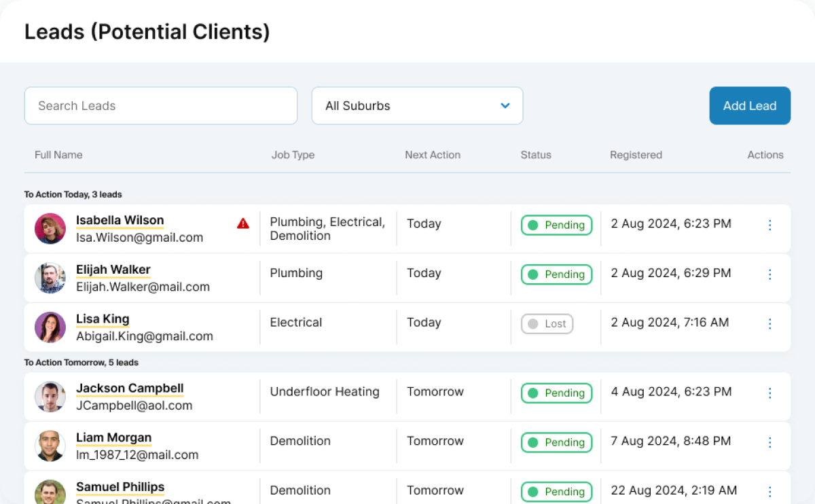
Task: Open the actions menu for Jackson Campbell
Action: pos(769,393)
